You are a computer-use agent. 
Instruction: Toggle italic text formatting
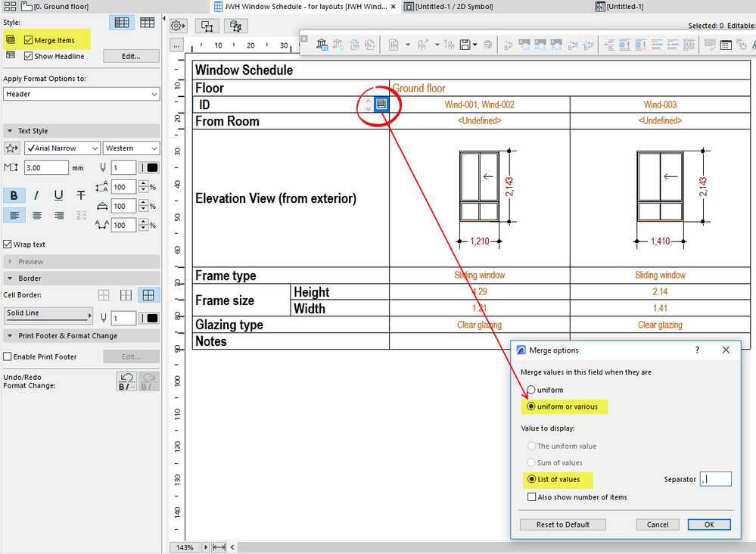pos(36,195)
